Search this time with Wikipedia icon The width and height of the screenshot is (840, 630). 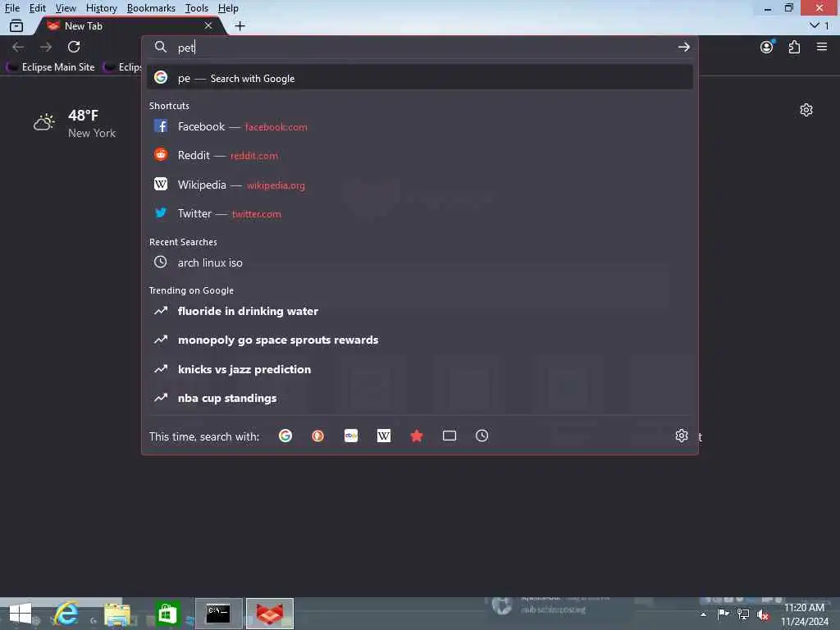[x=384, y=436]
